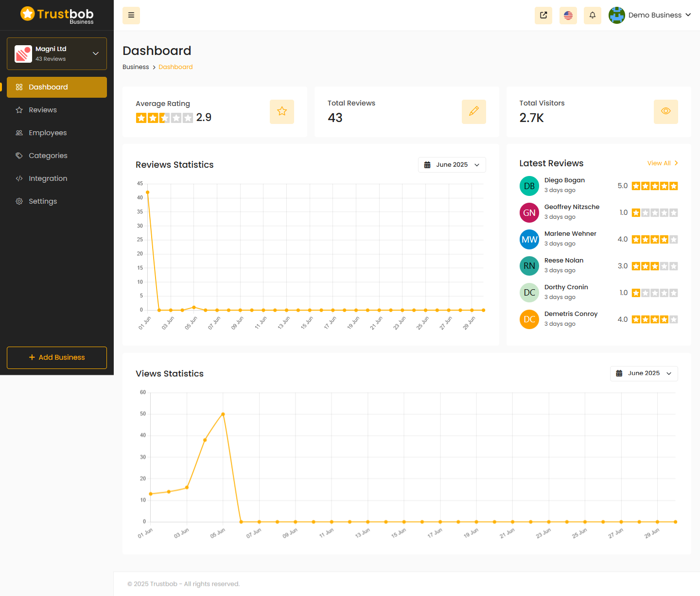Click the View All latest reviews link
Screen dimensions: 700x596
[x=662, y=163]
